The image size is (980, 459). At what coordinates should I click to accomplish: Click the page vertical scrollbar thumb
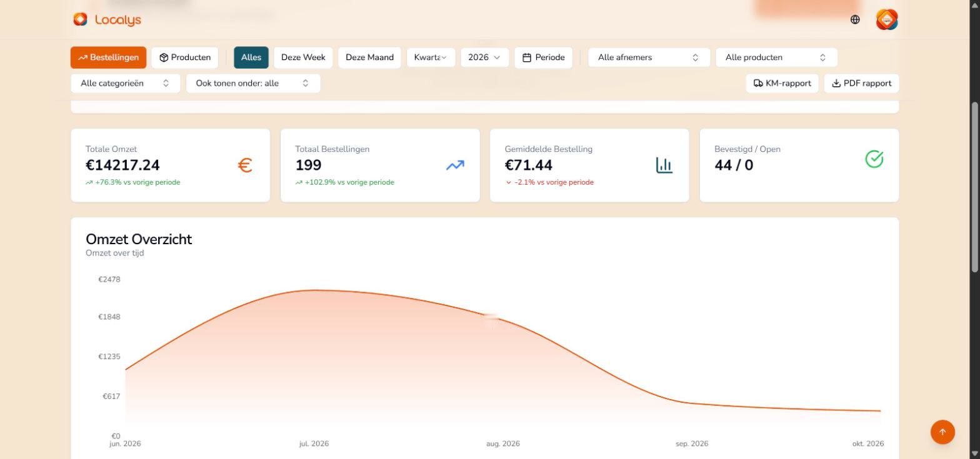(x=974, y=187)
